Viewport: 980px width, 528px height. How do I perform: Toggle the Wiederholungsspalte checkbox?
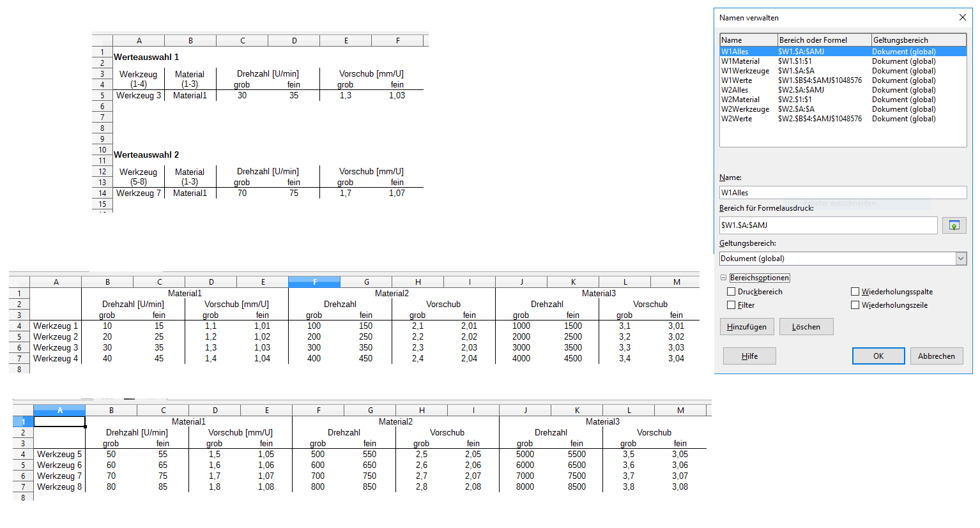click(x=855, y=291)
